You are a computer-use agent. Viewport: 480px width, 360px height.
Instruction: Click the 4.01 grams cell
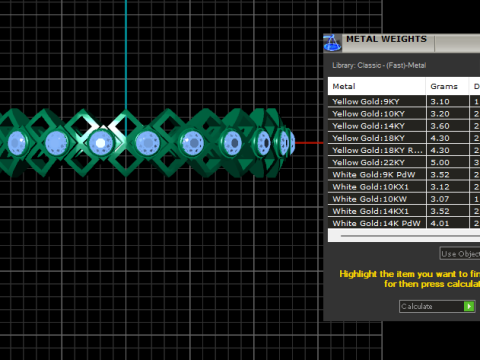[x=447, y=223]
